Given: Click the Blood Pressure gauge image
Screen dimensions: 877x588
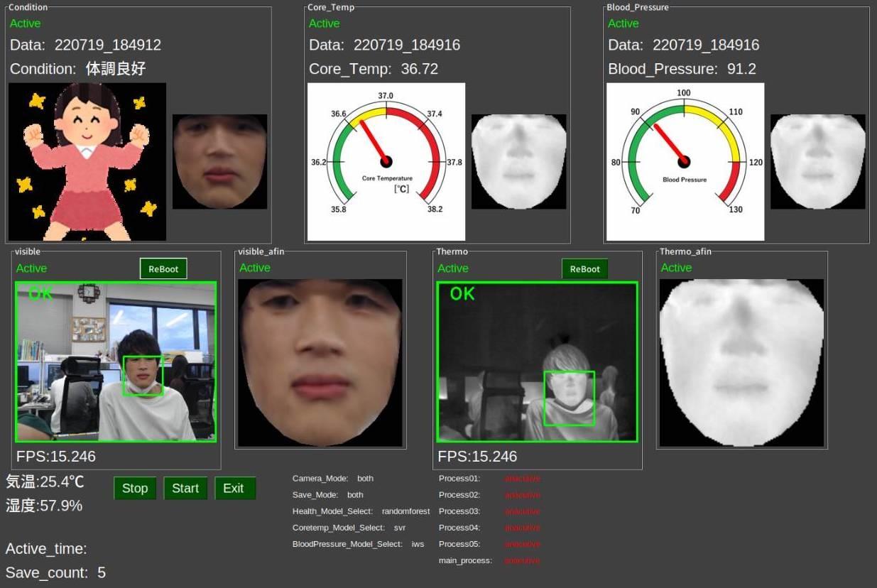Looking at the screenshot, I should 685,162.
